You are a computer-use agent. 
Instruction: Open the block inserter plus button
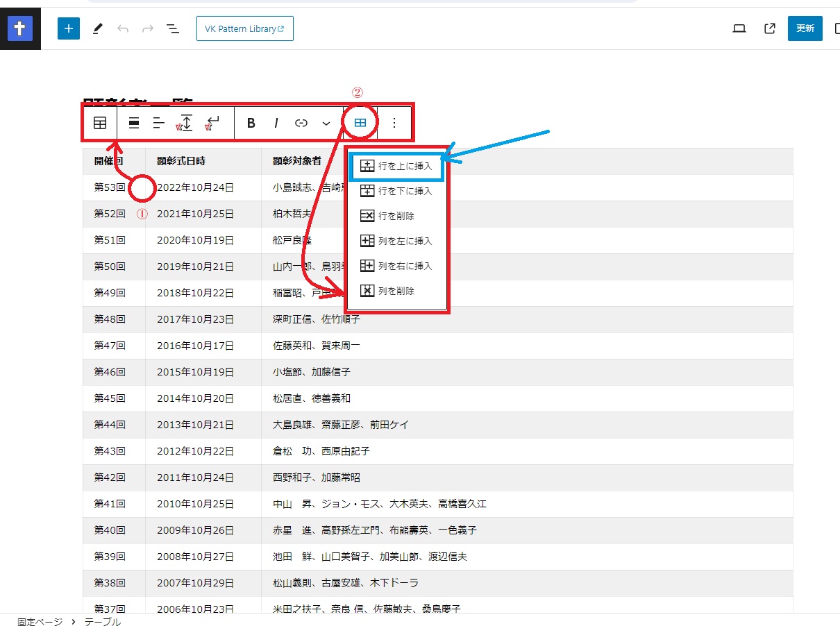tap(69, 28)
